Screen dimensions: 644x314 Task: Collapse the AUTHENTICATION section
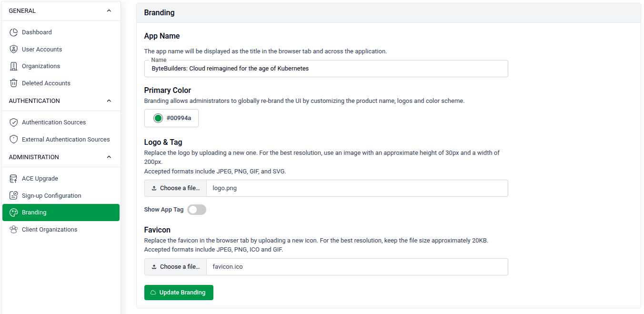click(109, 101)
